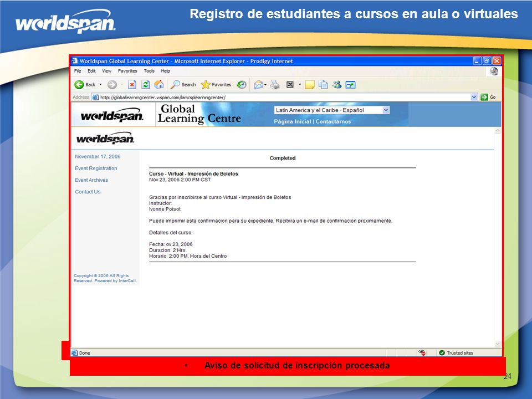The image size is (532, 399).
Task: Click the Copyright 2006 footer text
Action: click(x=105, y=278)
